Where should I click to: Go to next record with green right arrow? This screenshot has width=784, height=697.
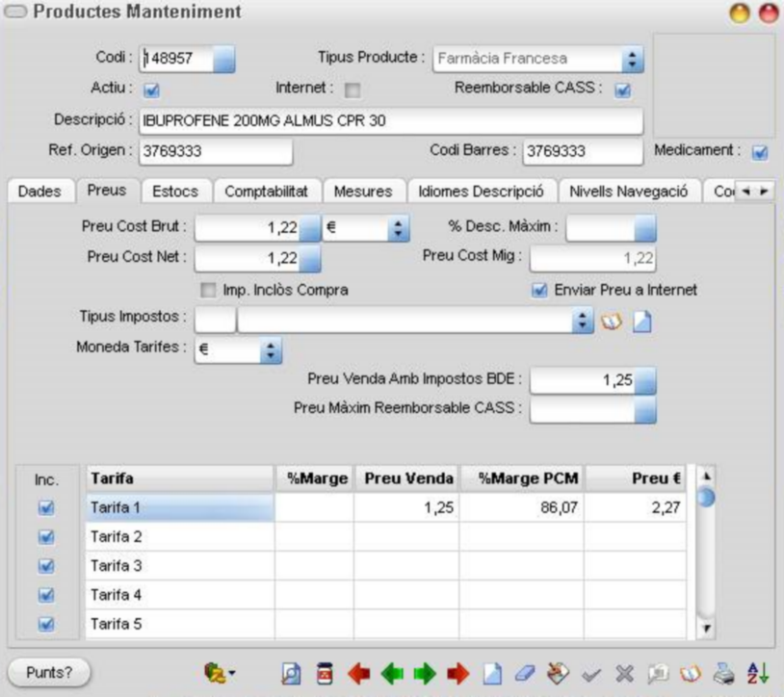click(x=425, y=674)
